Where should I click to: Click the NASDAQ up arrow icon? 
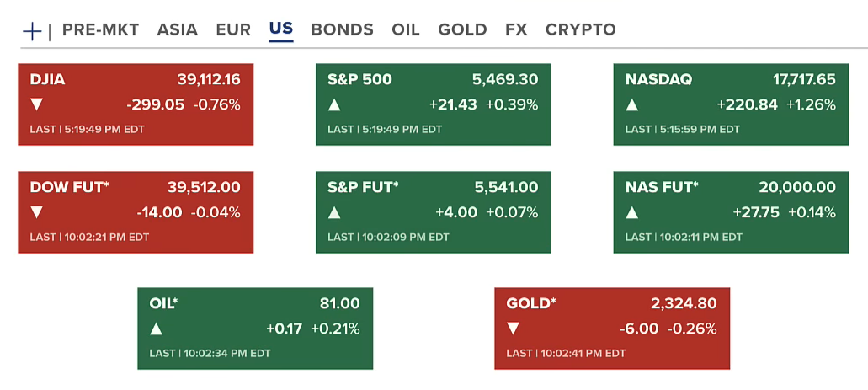point(632,105)
